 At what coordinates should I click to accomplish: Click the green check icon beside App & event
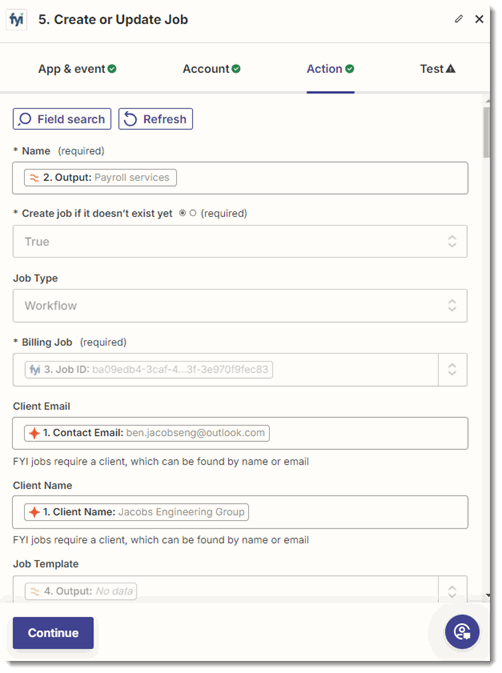112,69
